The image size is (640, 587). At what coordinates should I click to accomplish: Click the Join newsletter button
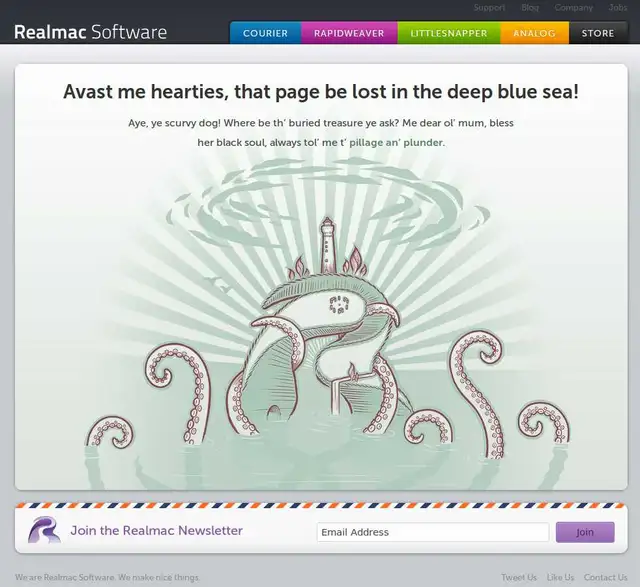click(x=585, y=532)
